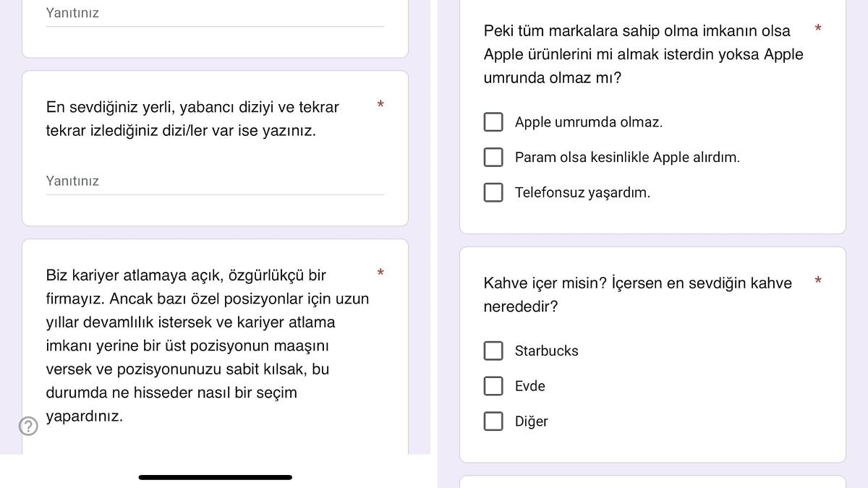The image size is (868, 488).
Task: Tick the 'Apple umrumda olmaz.' checkbox
Action: pos(493,122)
